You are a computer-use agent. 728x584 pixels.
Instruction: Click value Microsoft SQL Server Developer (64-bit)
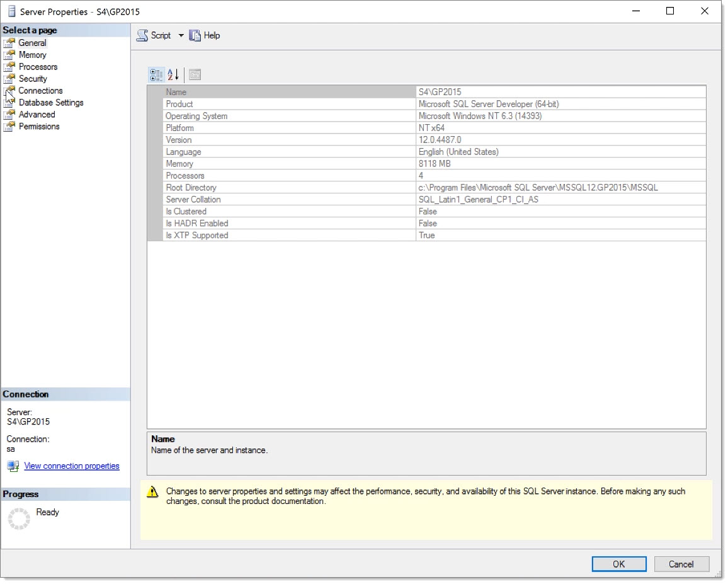[x=489, y=104]
